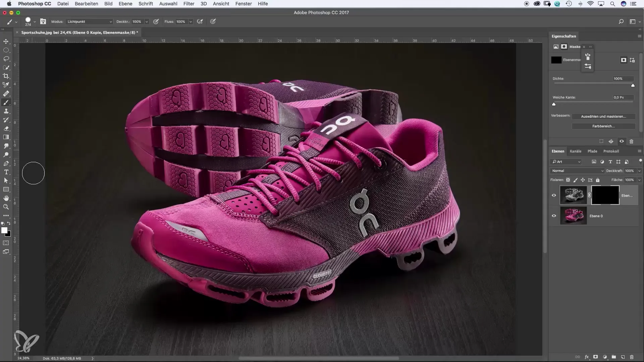The width and height of the screenshot is (644, 362).
Task: Open the layer blend mode Normal dropdown
Action: 577,171
